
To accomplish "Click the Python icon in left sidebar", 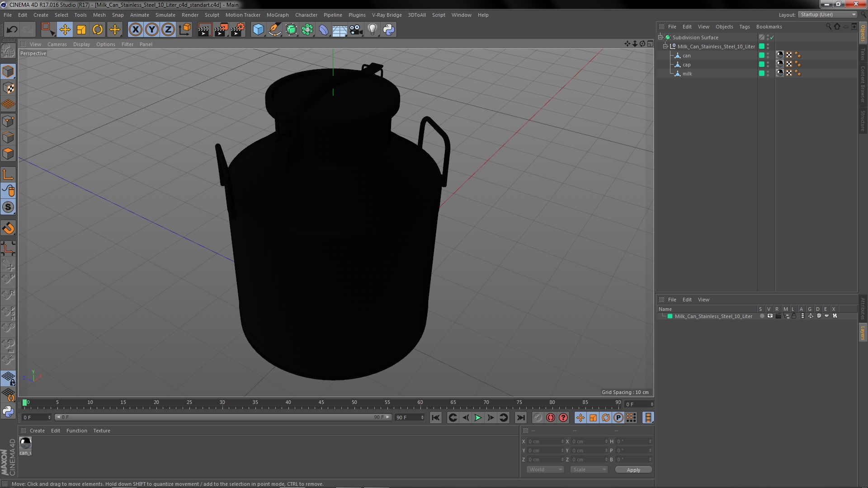I will (x=8, y=411).
